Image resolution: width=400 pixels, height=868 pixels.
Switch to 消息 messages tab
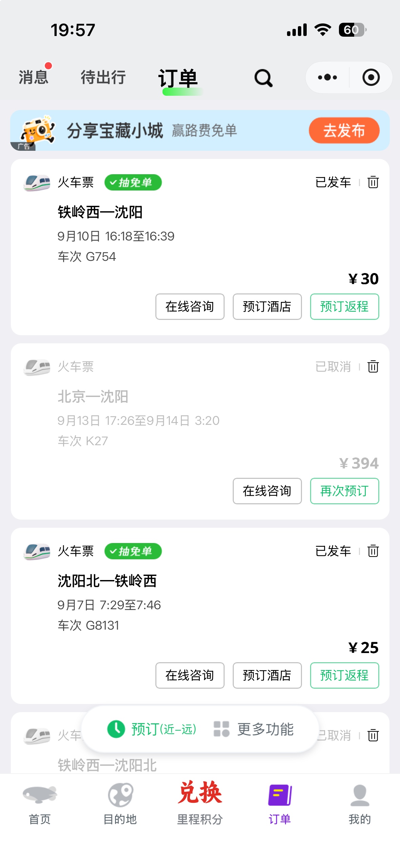33,77
